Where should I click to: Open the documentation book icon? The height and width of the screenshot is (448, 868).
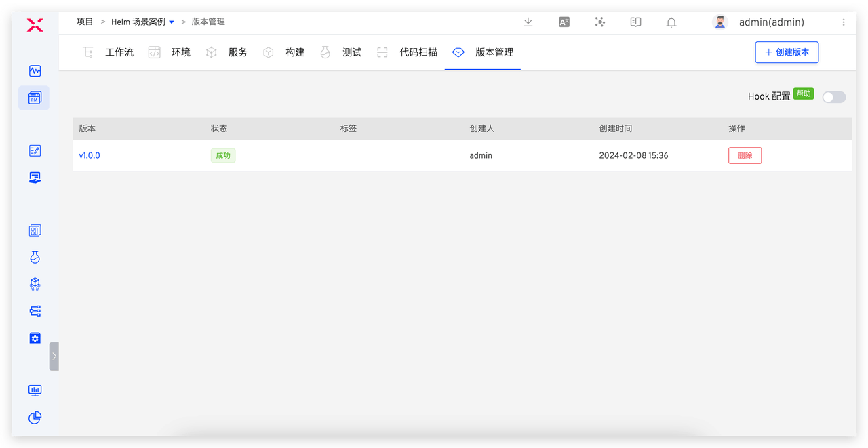(635, 22)
